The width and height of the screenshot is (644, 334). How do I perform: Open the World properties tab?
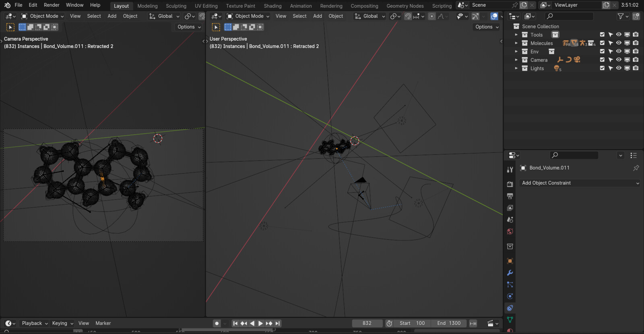click(x=510, y=232)
